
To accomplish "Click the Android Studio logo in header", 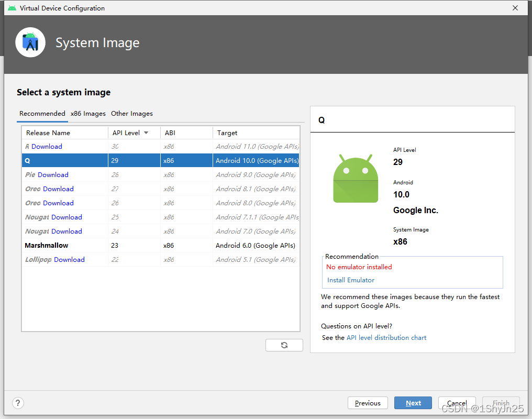I will click(30, 42).
